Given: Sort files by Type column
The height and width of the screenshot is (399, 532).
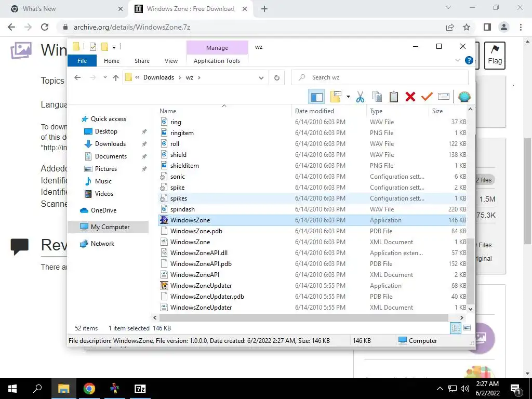Looking at the screenshot, I should tap(397, 111).
